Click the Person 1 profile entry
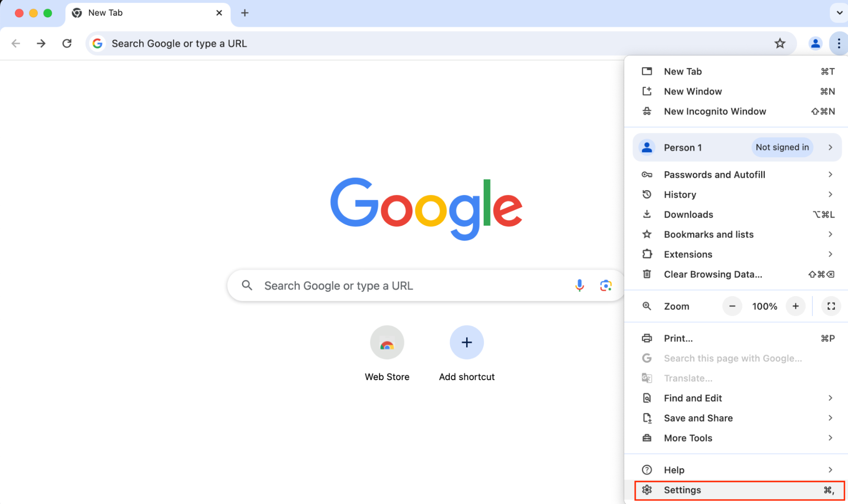The height and width of the screenshot is (504, 848). coord(736,147)
